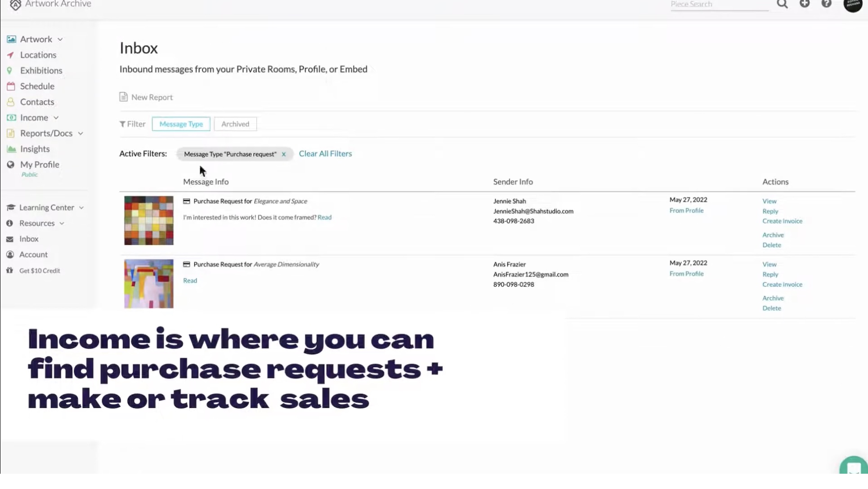
Task: Expand the Reports/Docs chevron
Action: [81, 133]
